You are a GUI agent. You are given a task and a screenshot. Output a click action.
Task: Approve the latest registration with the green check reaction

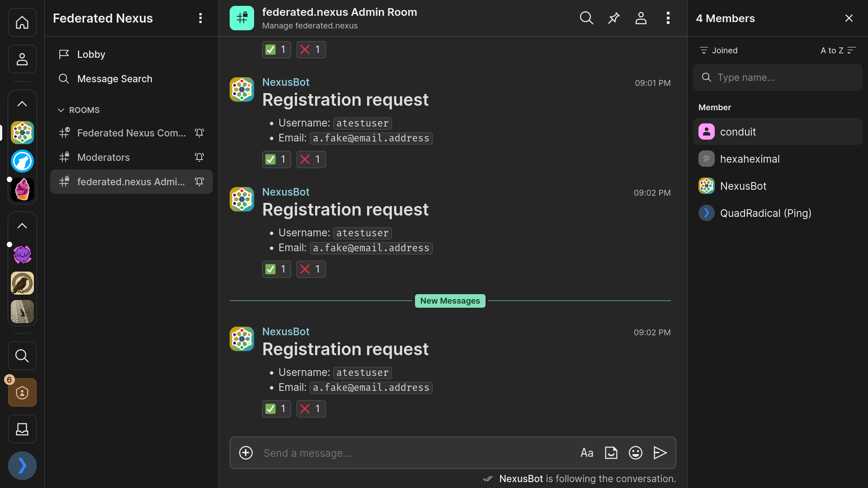click(276, 408)
